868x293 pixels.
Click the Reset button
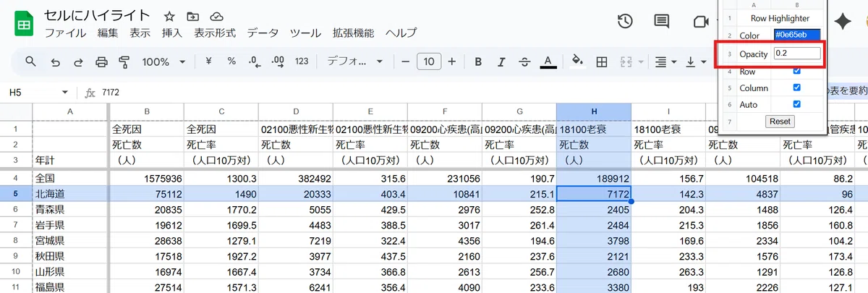pyautogui.click(x=780, y=122)
